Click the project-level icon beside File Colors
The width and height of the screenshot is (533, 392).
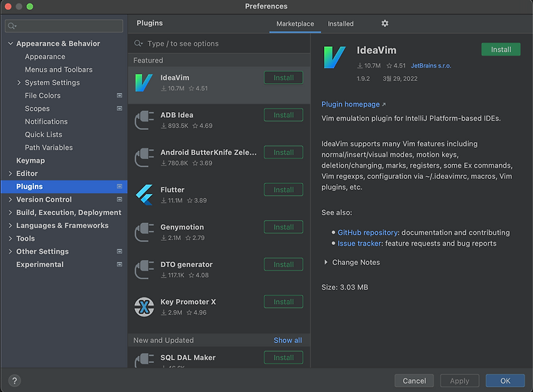(x=119, y=95)
